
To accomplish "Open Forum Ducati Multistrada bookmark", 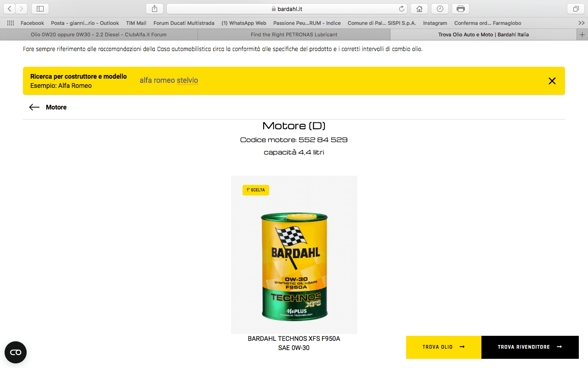I will (184, 23).
